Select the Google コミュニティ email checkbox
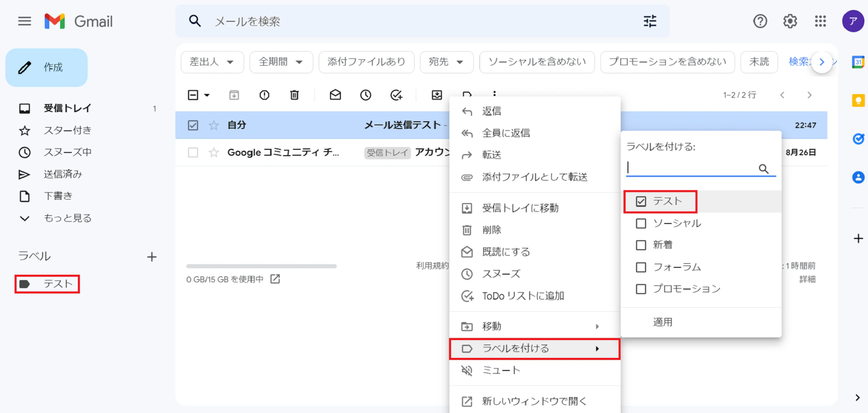 click(x=193, y=152)
